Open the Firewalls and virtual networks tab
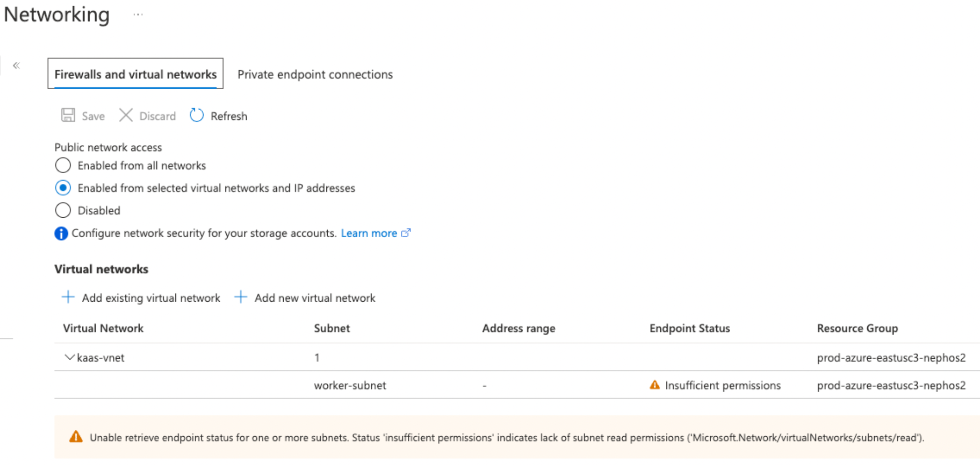 tap(136, 74)
